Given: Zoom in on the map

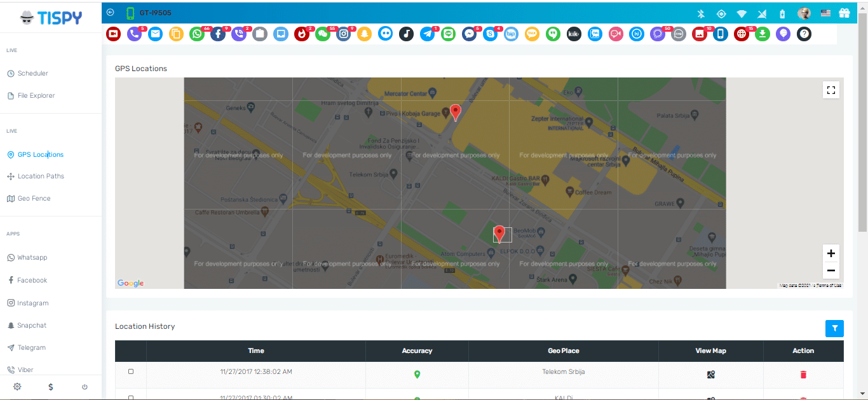Looking at the screenshot, I should click(x=831, y=253).
